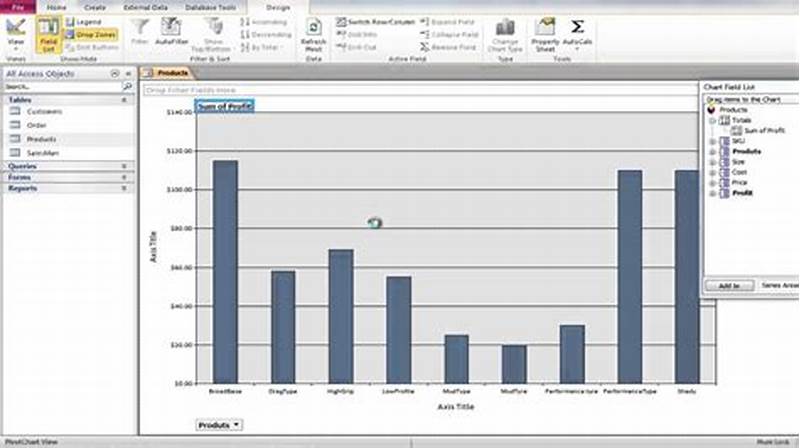Click the Drill Out command

pyautogui.click(x=356, y=47)
